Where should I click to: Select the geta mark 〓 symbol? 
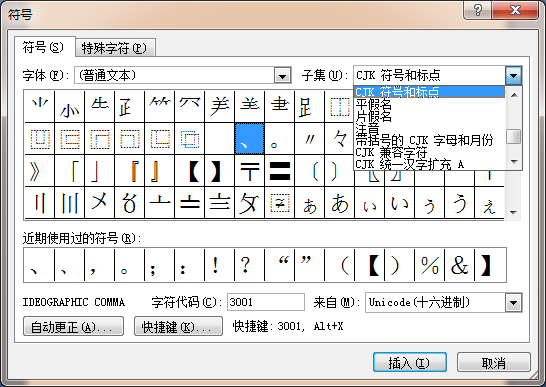(279, 171)
